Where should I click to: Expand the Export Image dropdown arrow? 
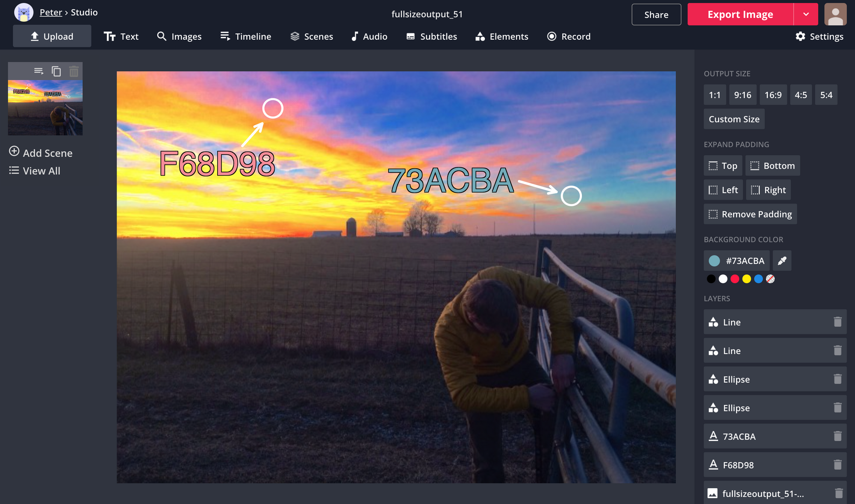pyautogui.click(x=806, y=14)
